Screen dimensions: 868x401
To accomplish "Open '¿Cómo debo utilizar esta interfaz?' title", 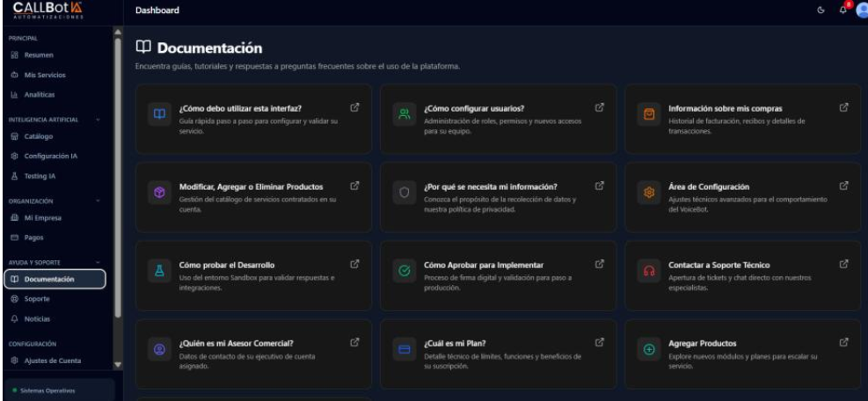I will [x=240, y=108].
